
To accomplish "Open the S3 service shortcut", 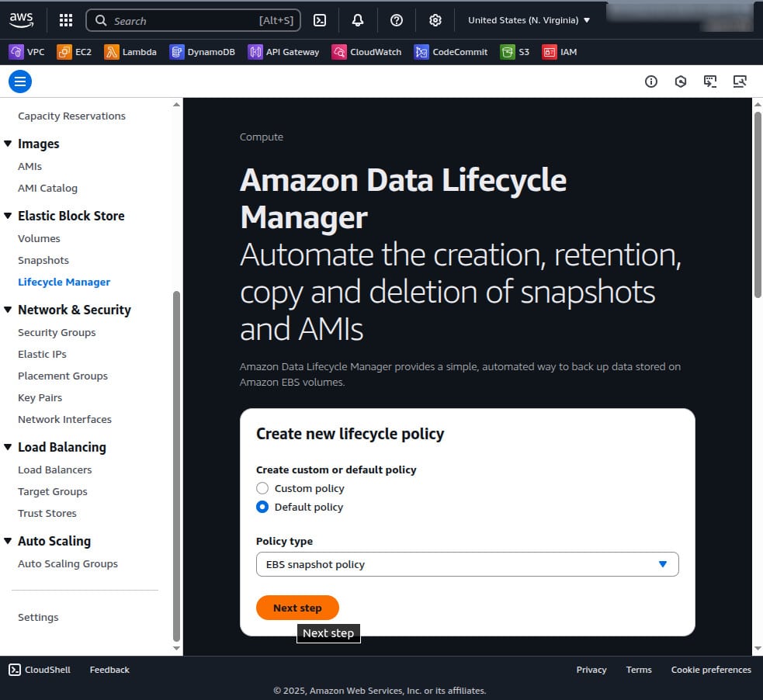I will pos(515,52).
